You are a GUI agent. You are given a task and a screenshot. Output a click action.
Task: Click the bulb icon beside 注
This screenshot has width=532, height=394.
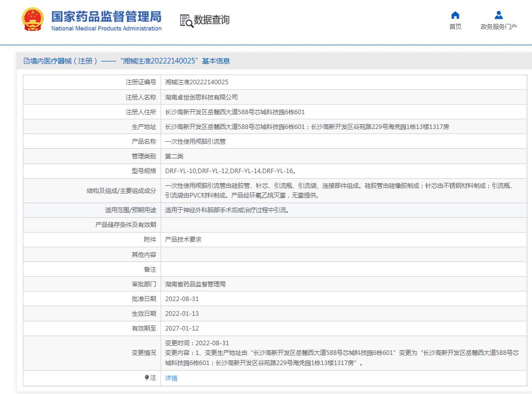(146, 377)
